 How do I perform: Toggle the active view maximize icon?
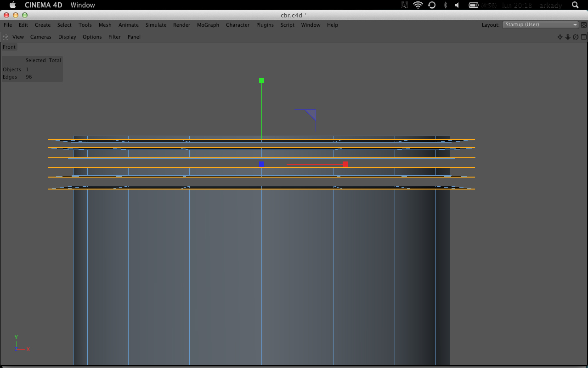[x=583, y=37]
